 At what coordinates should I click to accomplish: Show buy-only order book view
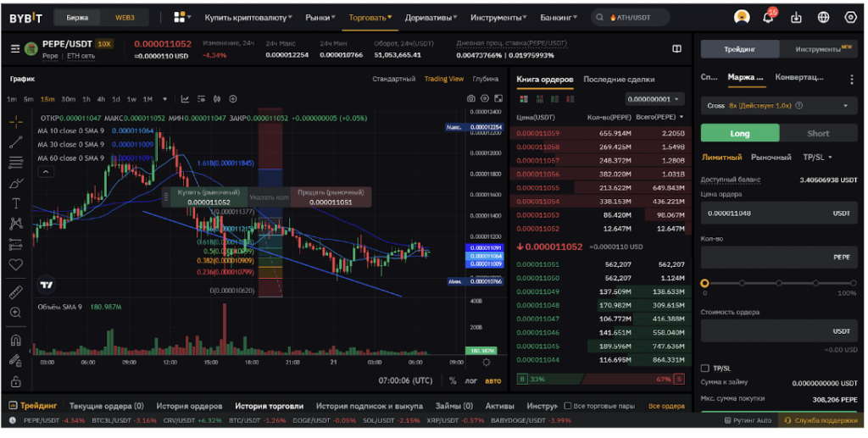tap(554, 99)
